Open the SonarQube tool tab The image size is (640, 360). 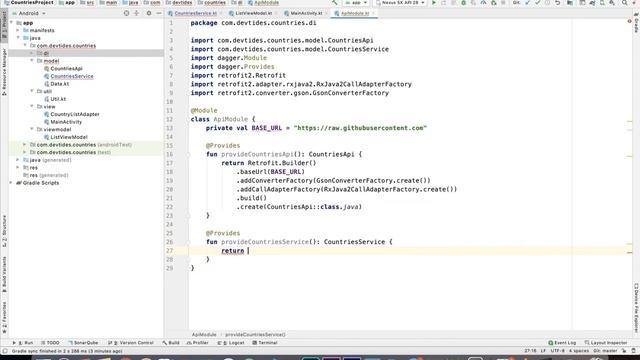pos(83,342)
